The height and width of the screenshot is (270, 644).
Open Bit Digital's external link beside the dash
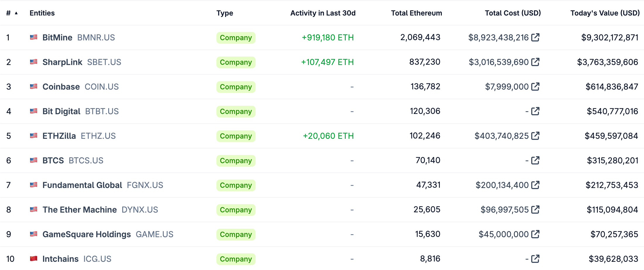pyautogui.click(x=535, y=111)
